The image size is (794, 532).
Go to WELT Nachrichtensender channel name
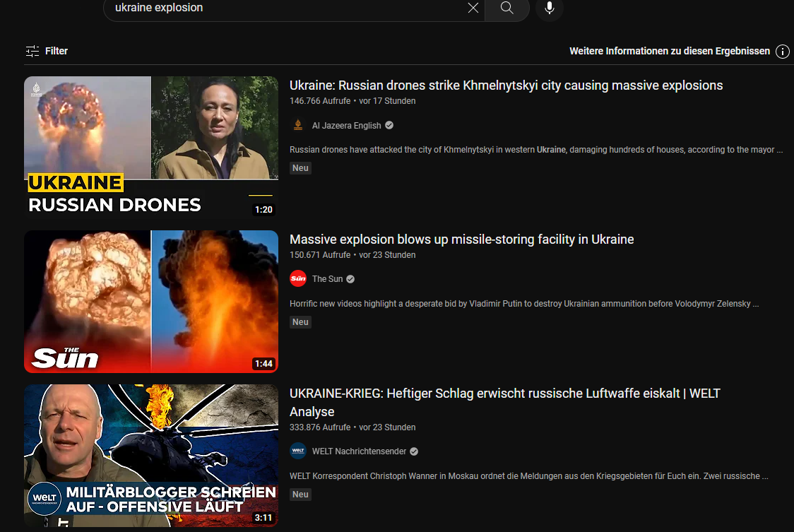point(358,451)
